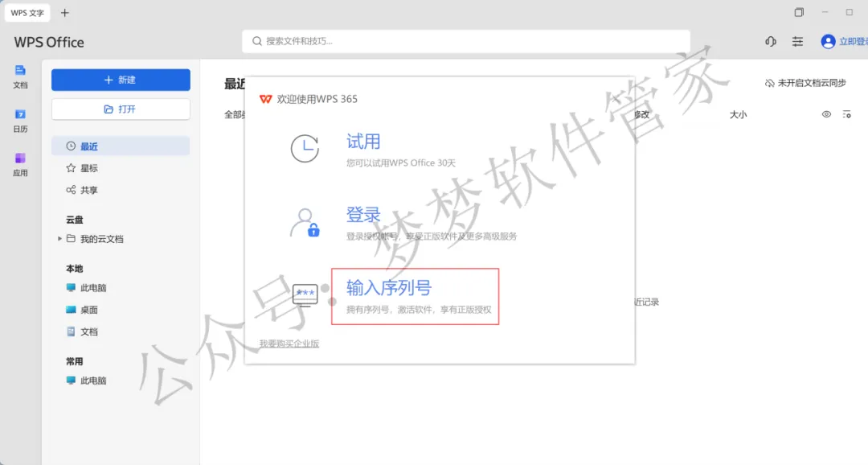The height and width of the screenshot is (465, 868).
Task: Open 桌面 under 本地
Action: pyautogui.click(x=82, y=310)
